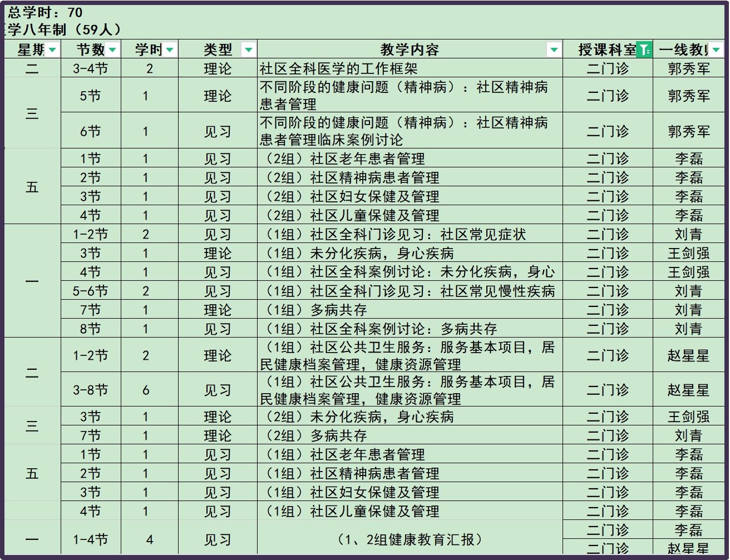
Task: Open the 一线教师 column filter dropdown
Action: tap(716, 50)
